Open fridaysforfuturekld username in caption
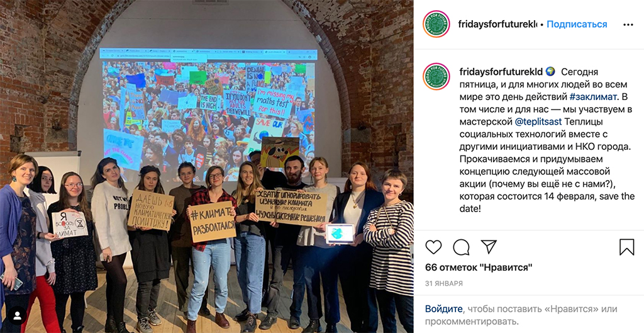The width and height of the screenshot is (644, 333). point(501,72)
